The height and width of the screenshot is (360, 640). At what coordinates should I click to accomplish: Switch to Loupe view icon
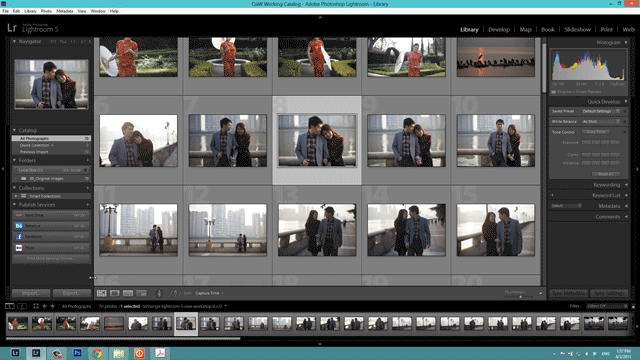[115, 293]
